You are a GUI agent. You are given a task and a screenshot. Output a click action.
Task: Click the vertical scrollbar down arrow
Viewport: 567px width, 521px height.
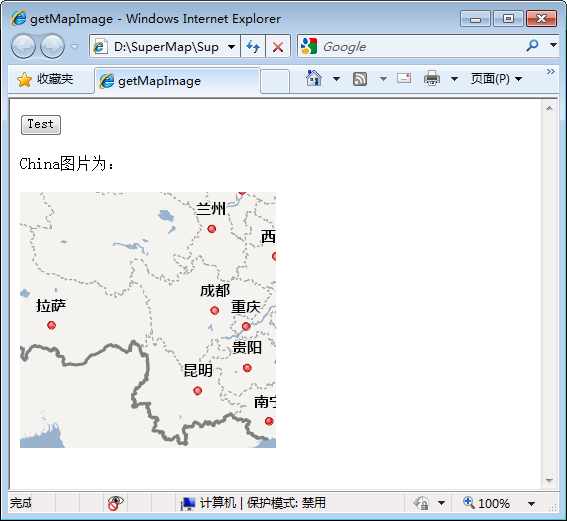(550, 481)
